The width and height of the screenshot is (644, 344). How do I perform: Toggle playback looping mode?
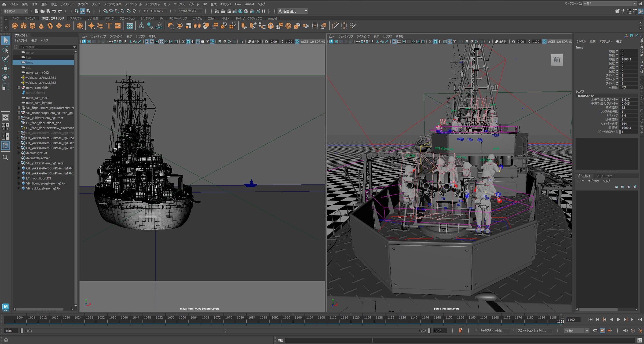[595, 331]
